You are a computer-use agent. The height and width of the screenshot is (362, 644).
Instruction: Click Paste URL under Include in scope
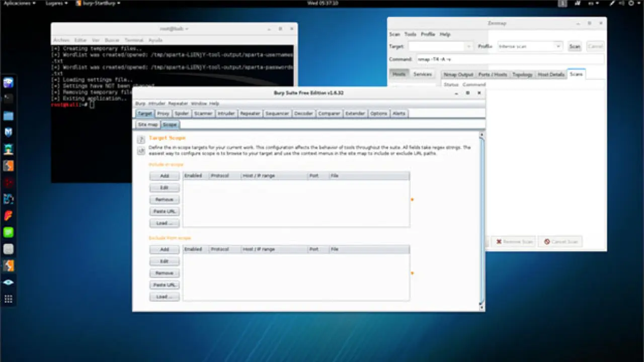pyautogui.click(x=165, y=212)
